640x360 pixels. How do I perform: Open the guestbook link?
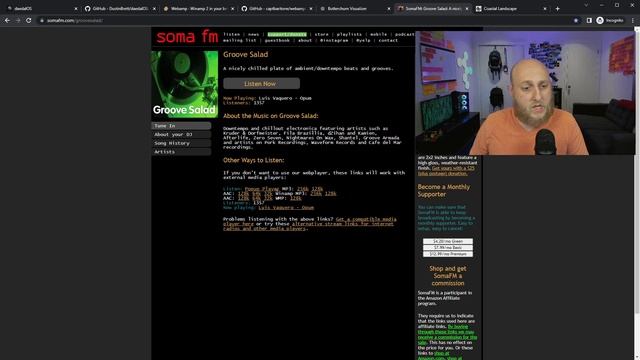click(277, 40)
